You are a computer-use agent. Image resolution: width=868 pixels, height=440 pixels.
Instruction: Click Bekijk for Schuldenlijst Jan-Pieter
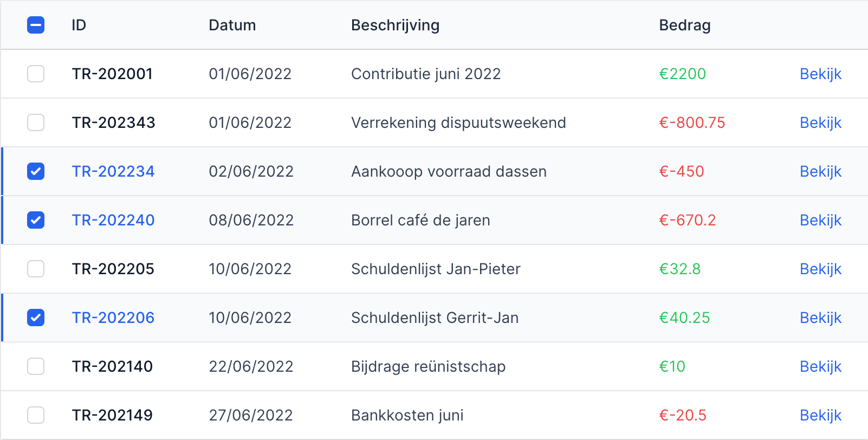point(820,269)
